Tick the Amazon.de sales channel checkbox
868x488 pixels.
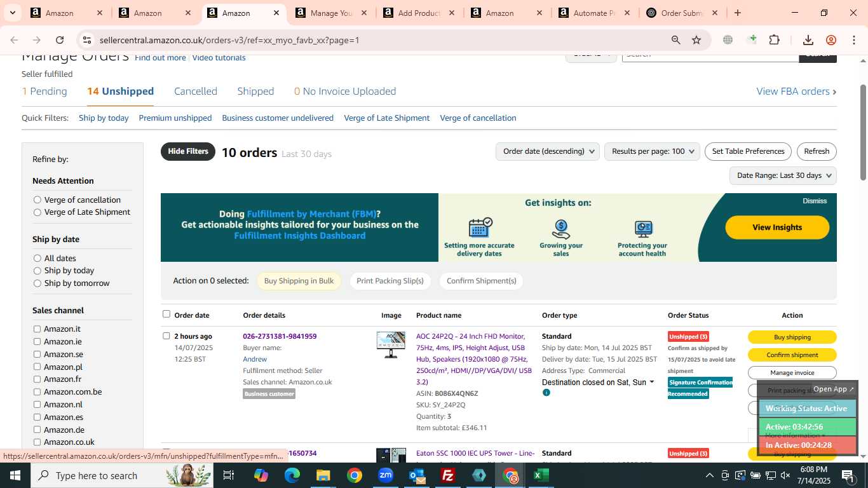pos(37,430)
